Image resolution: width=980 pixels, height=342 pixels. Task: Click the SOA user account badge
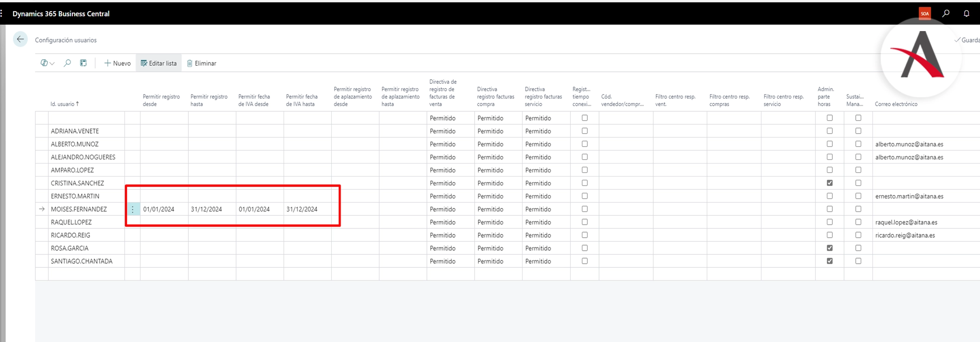click(924, 13)
